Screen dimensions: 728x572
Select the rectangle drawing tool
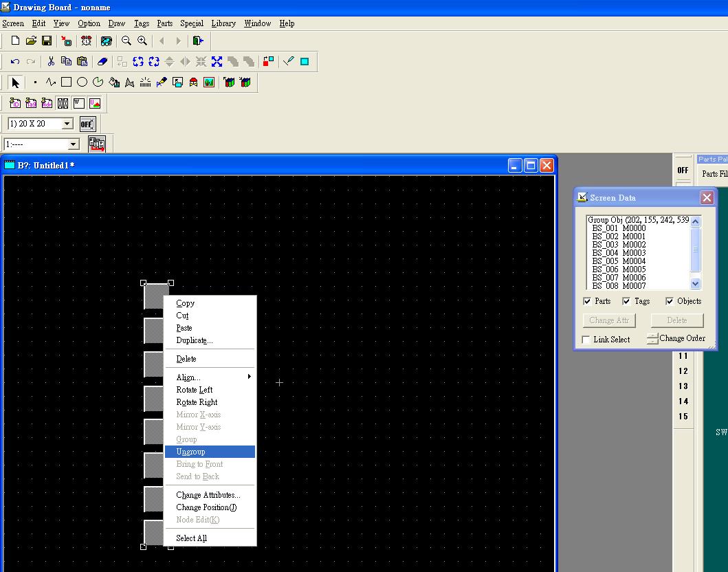(66, 82)
